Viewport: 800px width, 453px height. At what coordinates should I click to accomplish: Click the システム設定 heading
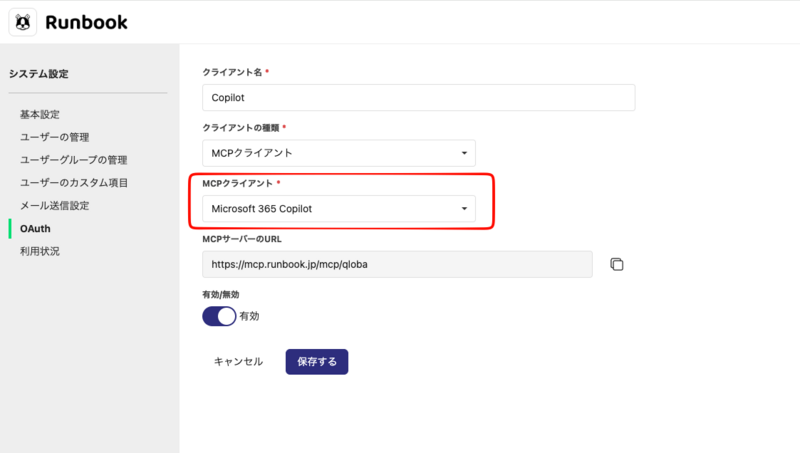point(39,74)
